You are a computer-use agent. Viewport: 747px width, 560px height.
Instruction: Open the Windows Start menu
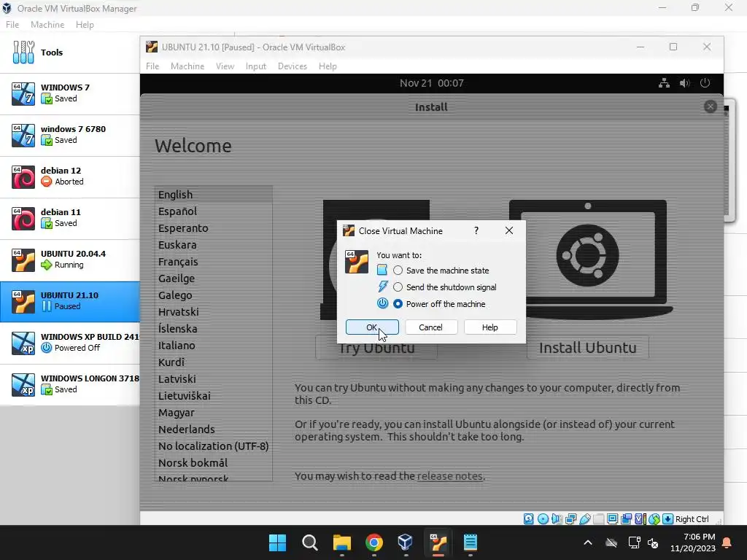tap(277, 542)
